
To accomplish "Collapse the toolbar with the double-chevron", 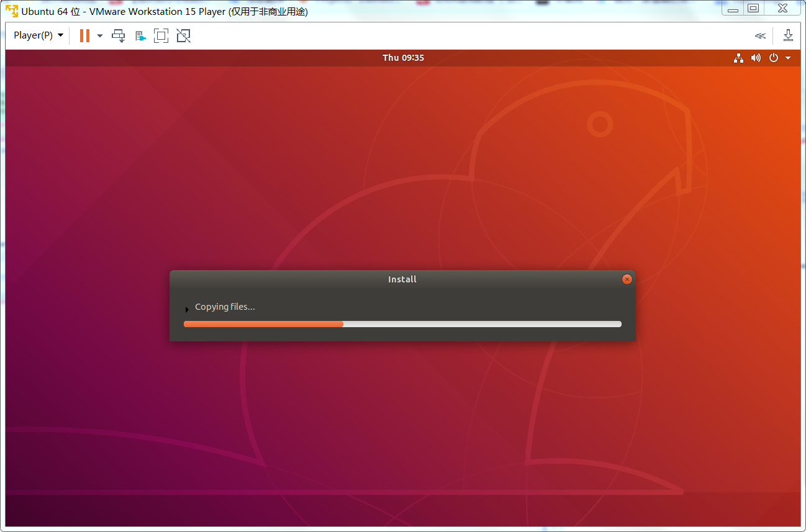I will click(x=760, y=35).
